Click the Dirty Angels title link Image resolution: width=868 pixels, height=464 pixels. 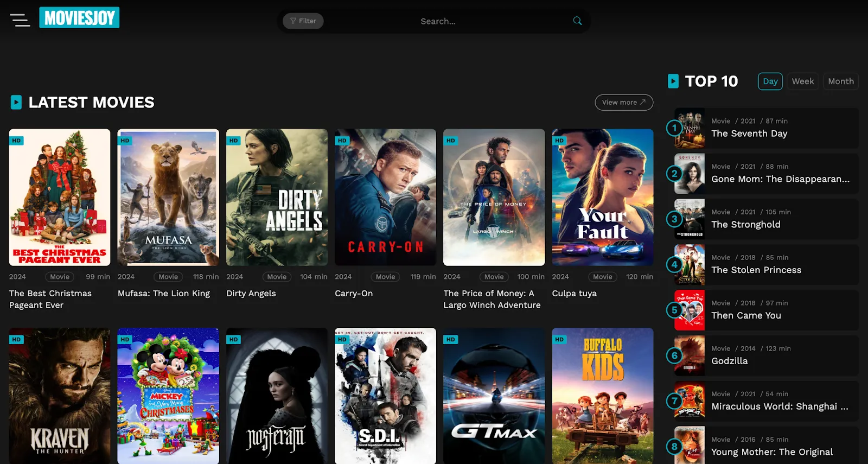(251, 294)
